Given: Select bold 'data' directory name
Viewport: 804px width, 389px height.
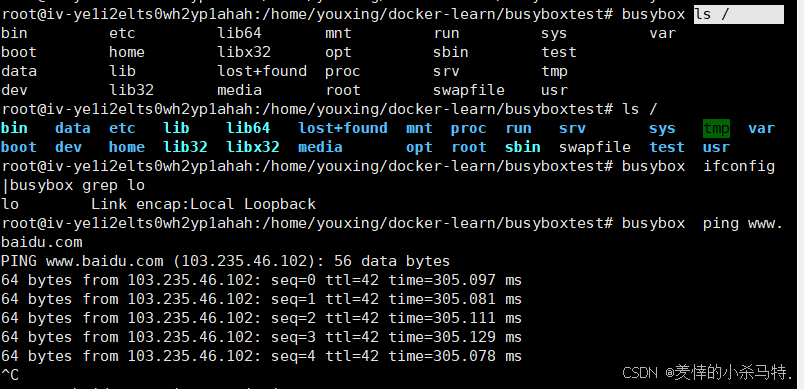Looking at the screenshot, I should (73, 128).
